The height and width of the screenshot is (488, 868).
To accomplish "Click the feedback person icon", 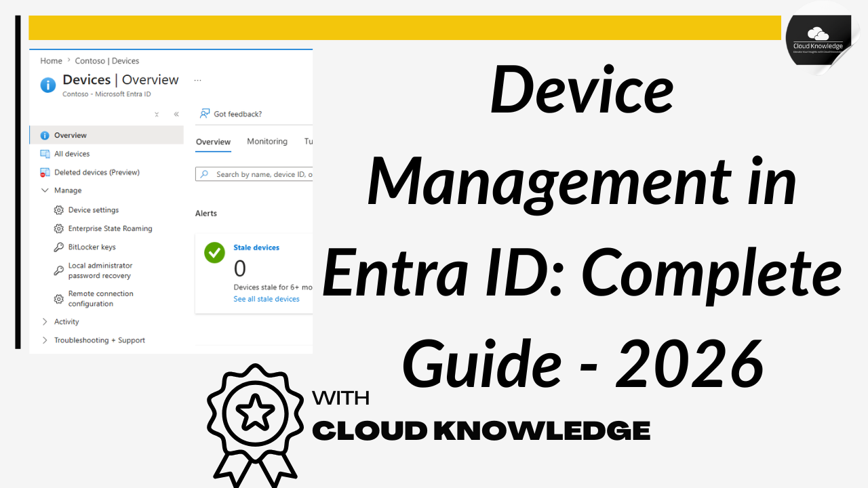I will [x=204, y=114].
